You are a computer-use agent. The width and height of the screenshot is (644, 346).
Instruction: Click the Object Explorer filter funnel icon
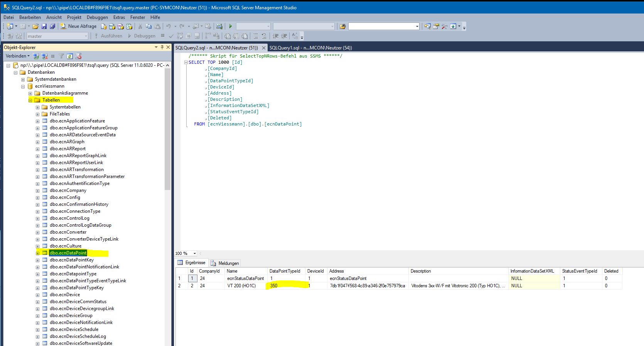point(61,56)
